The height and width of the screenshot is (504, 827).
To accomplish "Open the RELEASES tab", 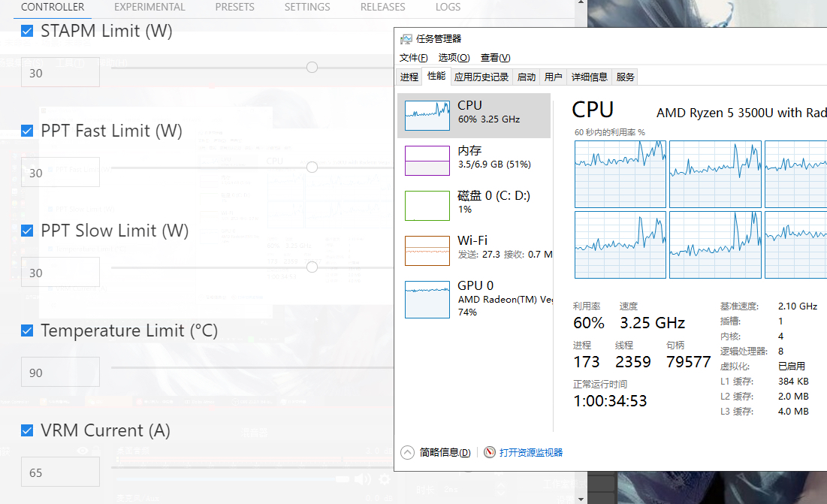I will click(x=382, y=7).
